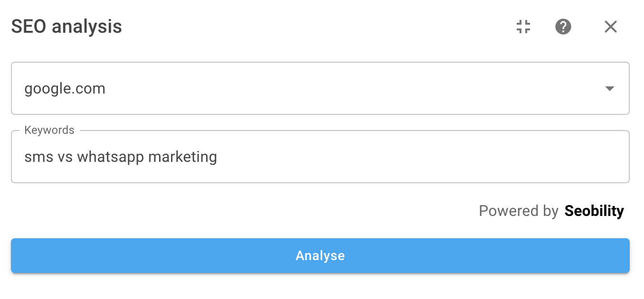Screen dimensions: 644x299
Task: Click the text 'sms vs whatsapp marketing'
Action: [x=121, y=157]
